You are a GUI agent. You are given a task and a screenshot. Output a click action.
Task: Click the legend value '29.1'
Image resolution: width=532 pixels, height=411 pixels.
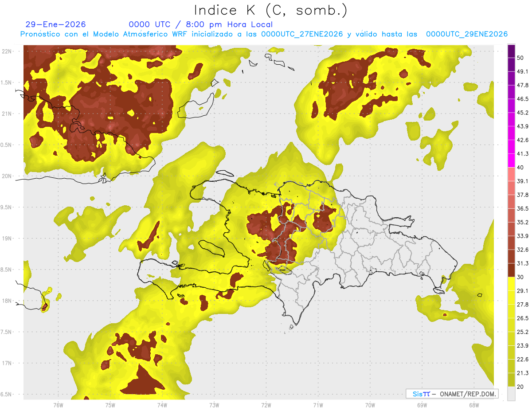click(x=523, y=291)
